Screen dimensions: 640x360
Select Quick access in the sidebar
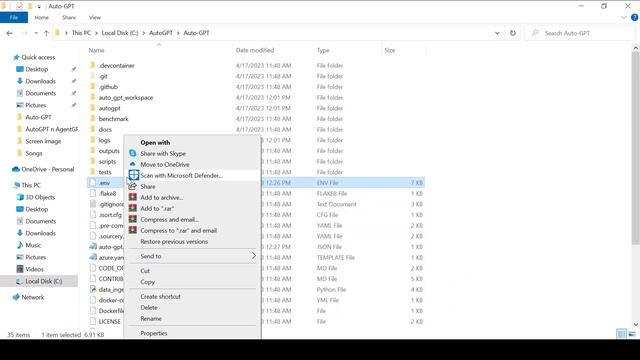(x=38, y=57)
